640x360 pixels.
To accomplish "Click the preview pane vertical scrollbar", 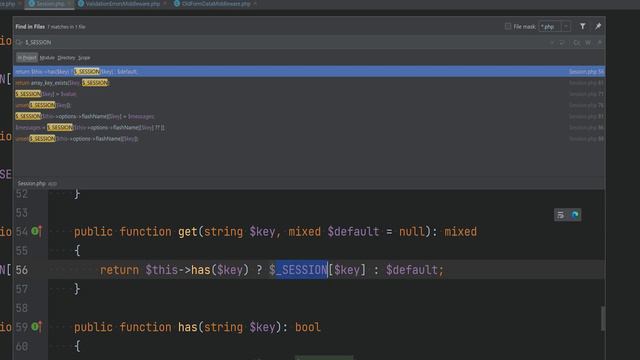I will click(x=603, y=318).
